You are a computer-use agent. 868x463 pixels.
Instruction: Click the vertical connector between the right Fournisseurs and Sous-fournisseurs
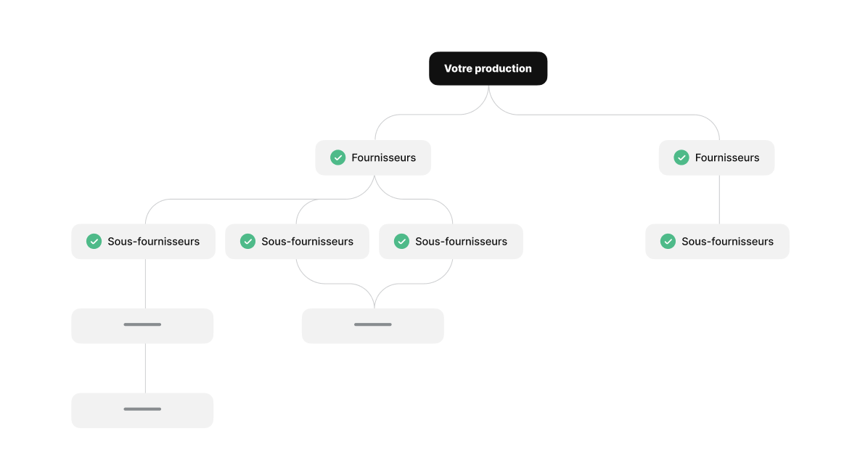tap(719, 200)
